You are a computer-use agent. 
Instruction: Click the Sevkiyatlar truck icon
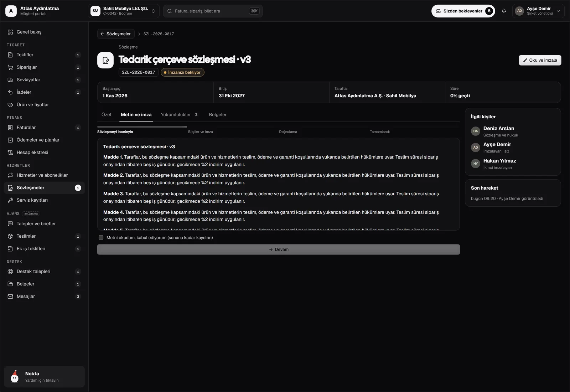pyautogui.click(x=10, y=80)
